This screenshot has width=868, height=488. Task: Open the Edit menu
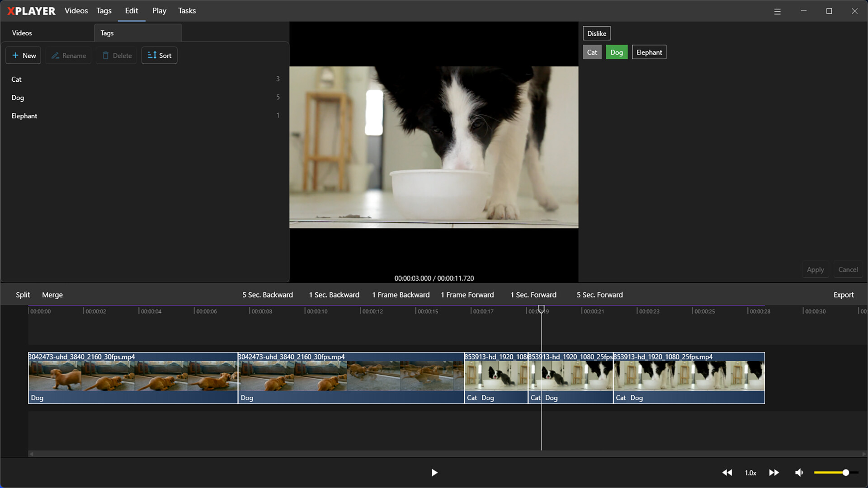(x=132, y=11)
